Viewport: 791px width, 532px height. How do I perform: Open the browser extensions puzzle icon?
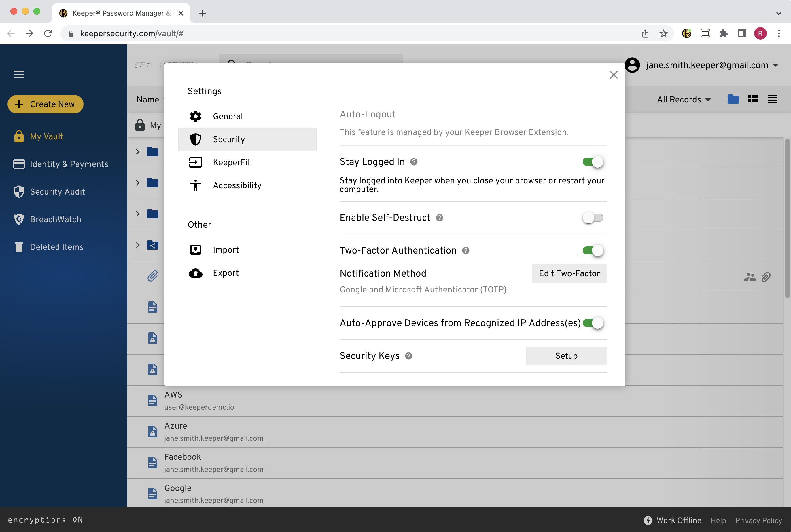pyautogui.click(x=723, y=33)
